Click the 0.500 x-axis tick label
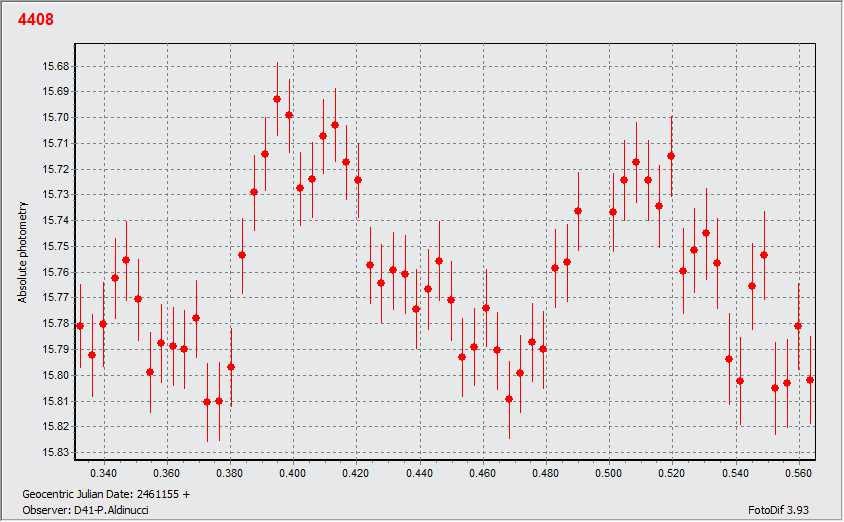This screenshot has width=844, height=522. click(609, 473)
